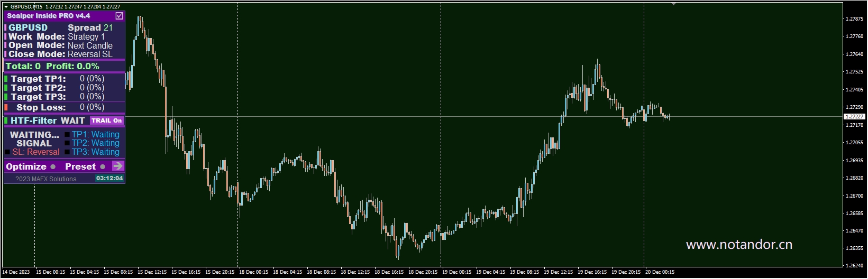Click the 18 Dec 00:15 time axis label
Viewport: 868px width, 279px height.
point(254,272)
